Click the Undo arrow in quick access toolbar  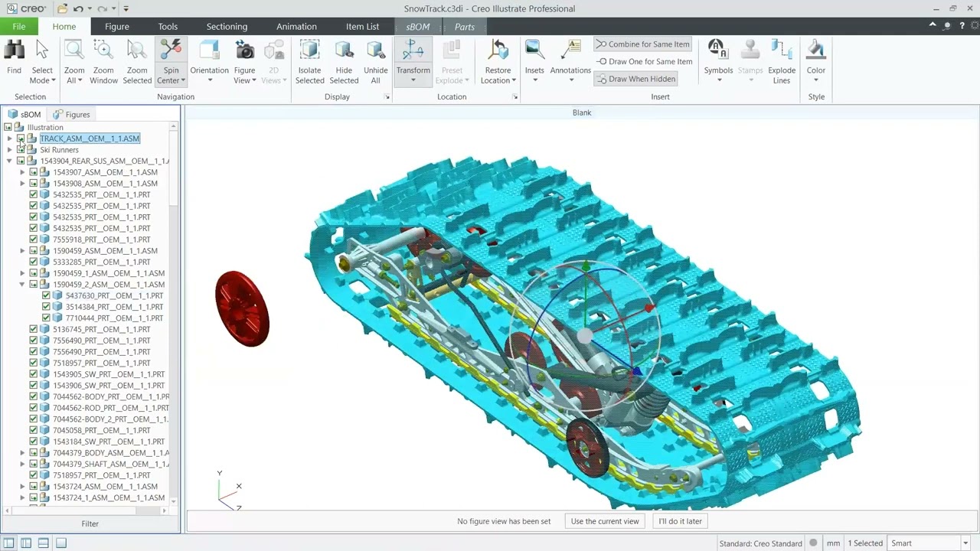tap(78, 9)
